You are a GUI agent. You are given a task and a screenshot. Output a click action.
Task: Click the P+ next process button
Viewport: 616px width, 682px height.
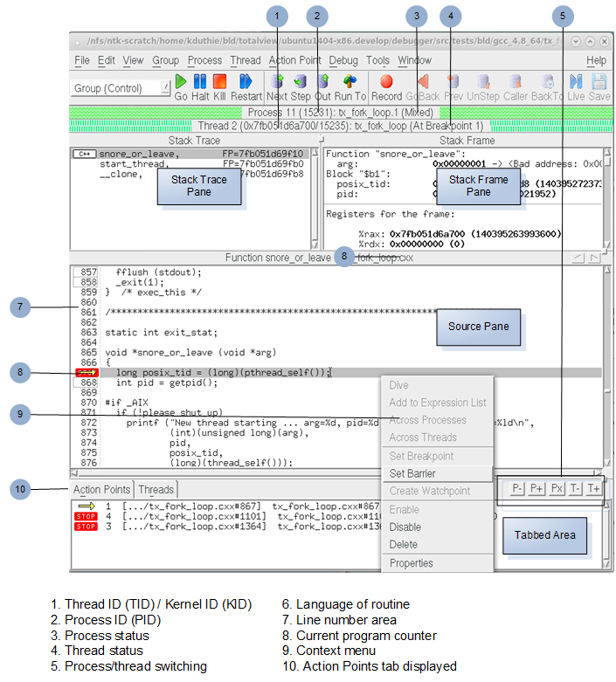coord(536,489)
